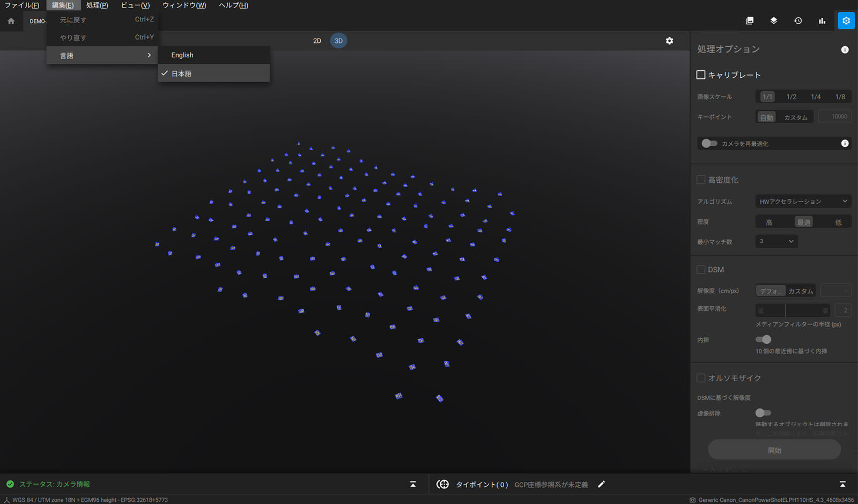The image size is (858, 504).
Task: Click the 開始 button
Action: pos(774,450)
